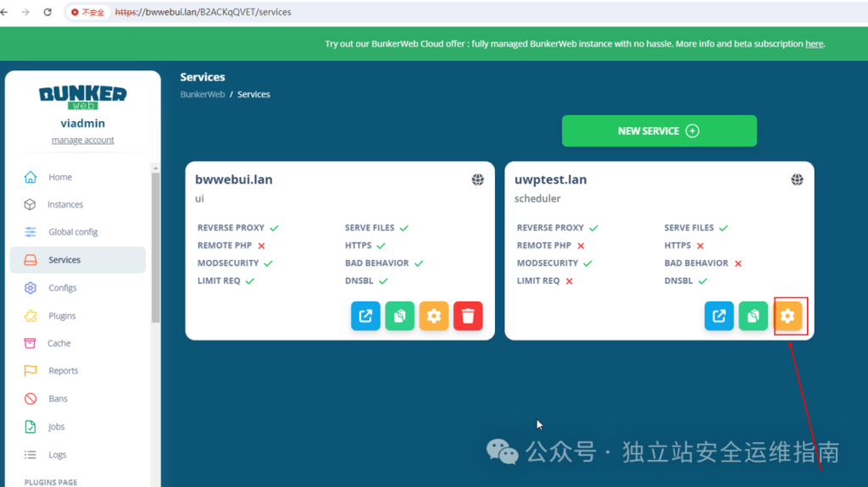Click the insecure site warning badge
The width and height of the screenshot is (868, 487).
pos(88,12)
